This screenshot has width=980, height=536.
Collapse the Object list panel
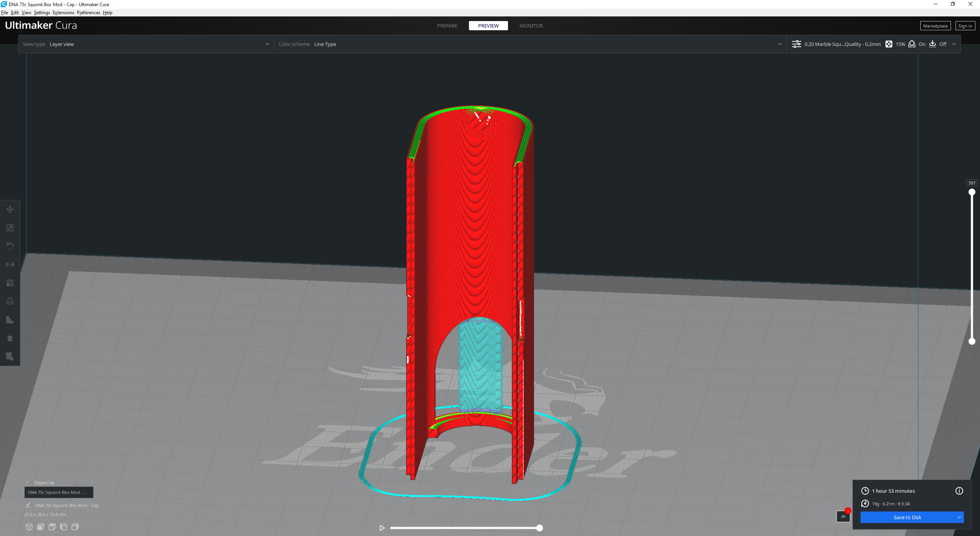(x=28, y=482)
